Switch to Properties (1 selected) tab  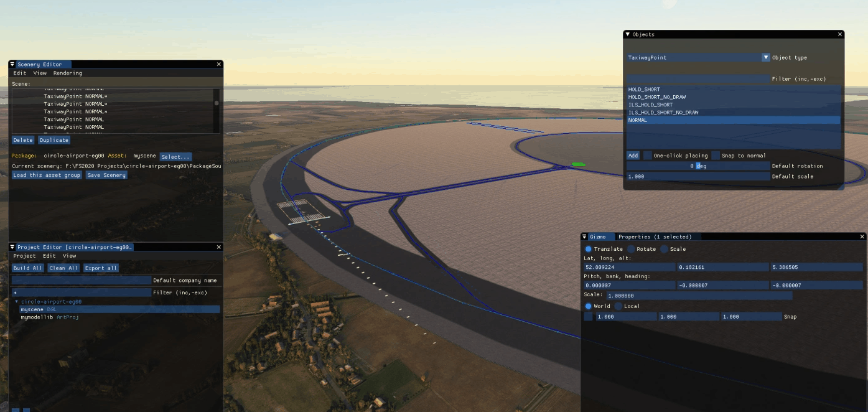tap(655, 236)
